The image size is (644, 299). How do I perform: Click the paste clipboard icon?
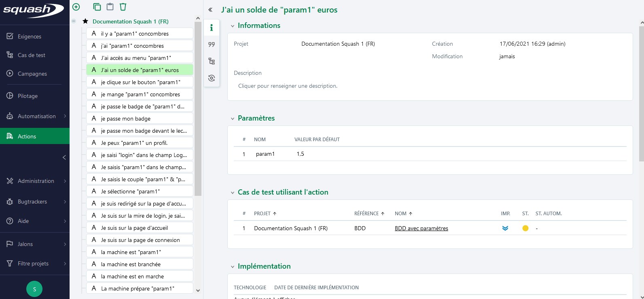pos(110,7)
